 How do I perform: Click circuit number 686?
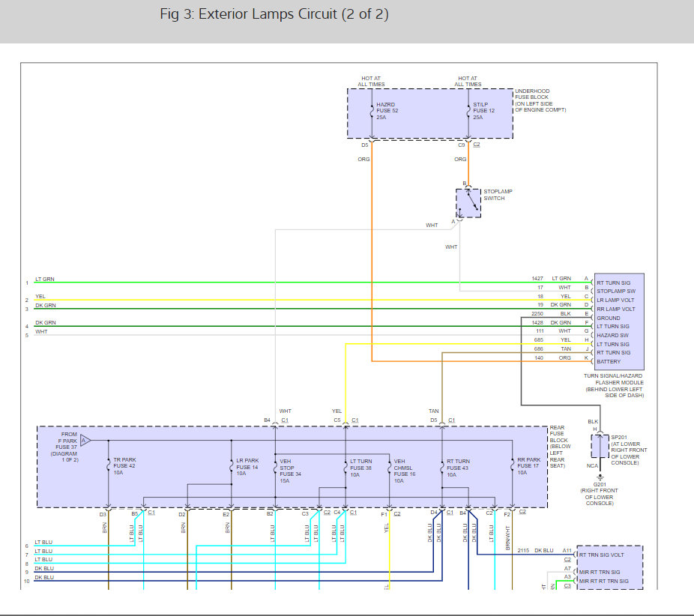pos(539,348)
